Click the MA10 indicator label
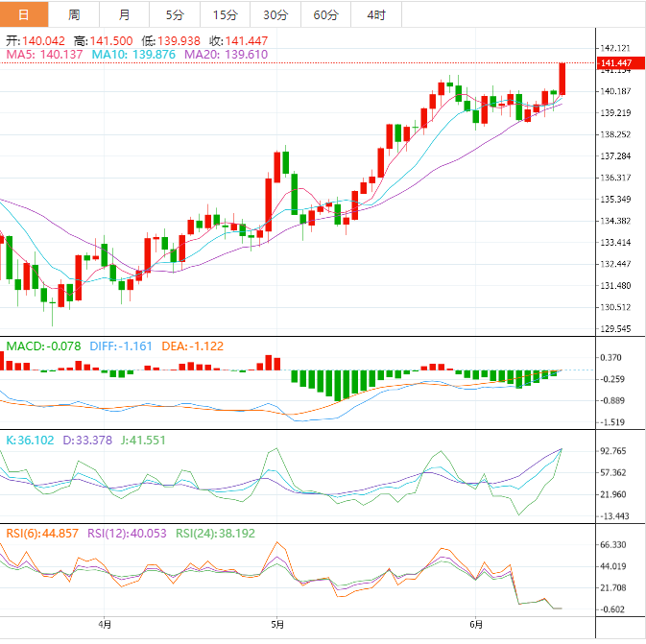Screen dimensions: 646x644 133,56
